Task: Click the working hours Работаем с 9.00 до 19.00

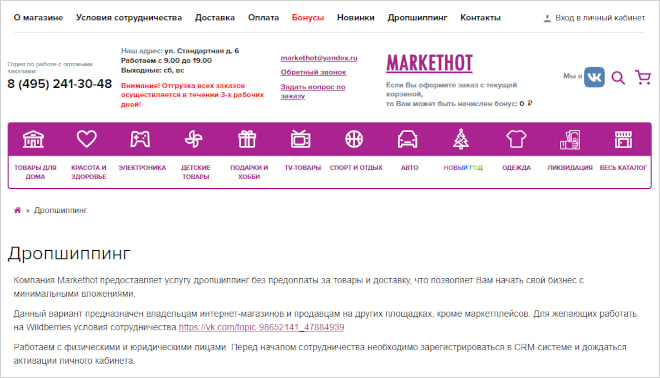Action: (x=166, y=60)
